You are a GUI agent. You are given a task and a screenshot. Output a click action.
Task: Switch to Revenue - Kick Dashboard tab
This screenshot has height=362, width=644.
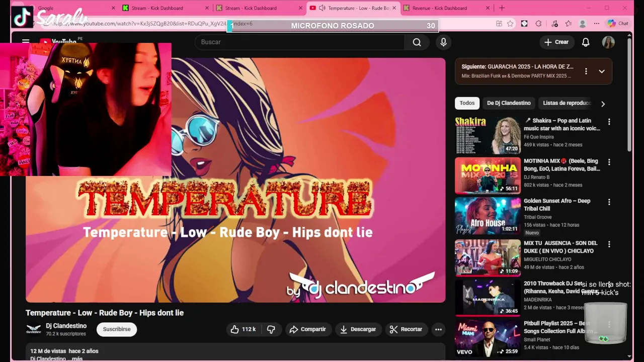coord(446,8)
